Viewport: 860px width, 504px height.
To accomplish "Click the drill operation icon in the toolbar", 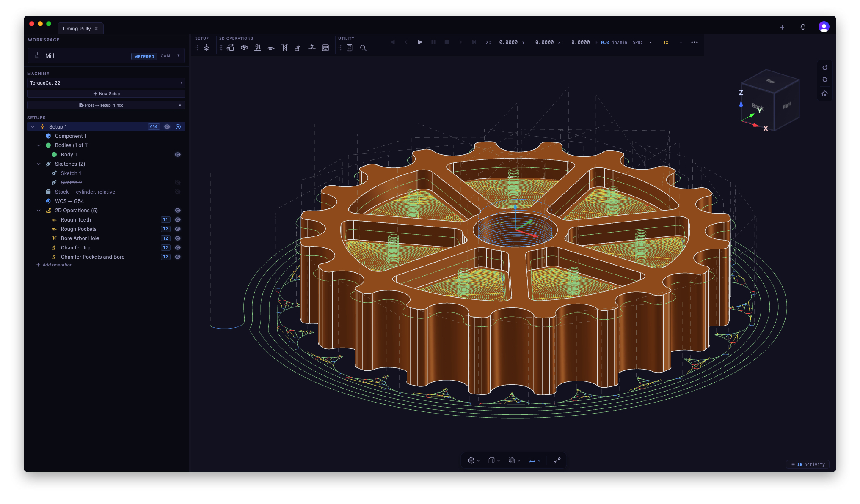I will tap(258, 48).
